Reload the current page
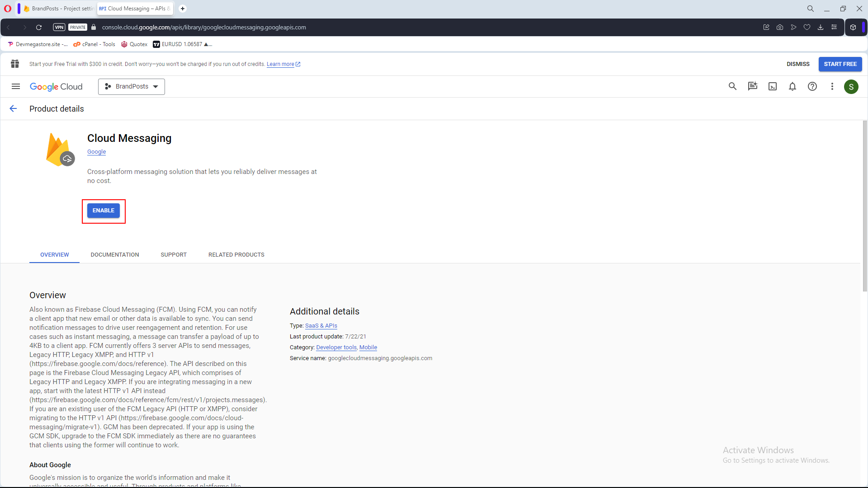Screen dimensions: 868x488 [39, 28]
